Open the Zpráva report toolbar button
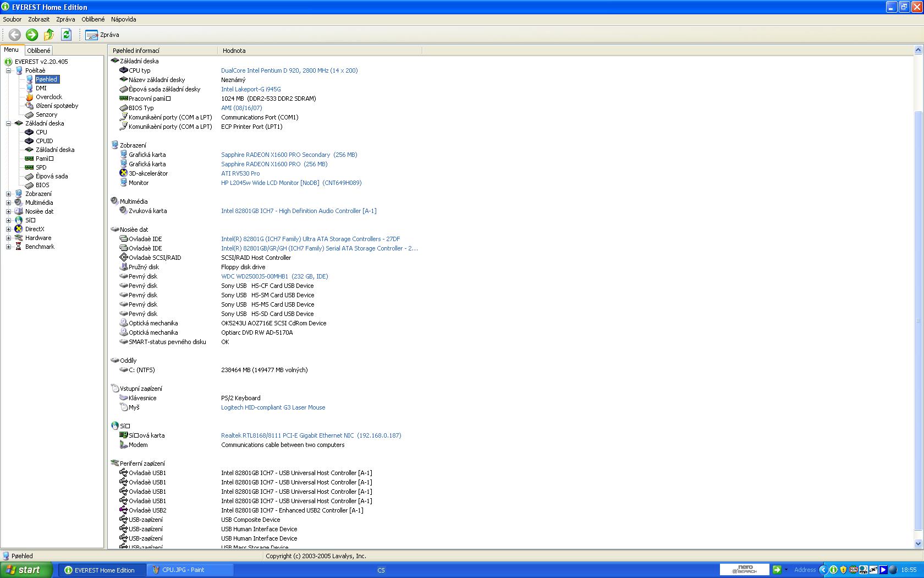The image size is (924, 578). click(x=102, y=35)
